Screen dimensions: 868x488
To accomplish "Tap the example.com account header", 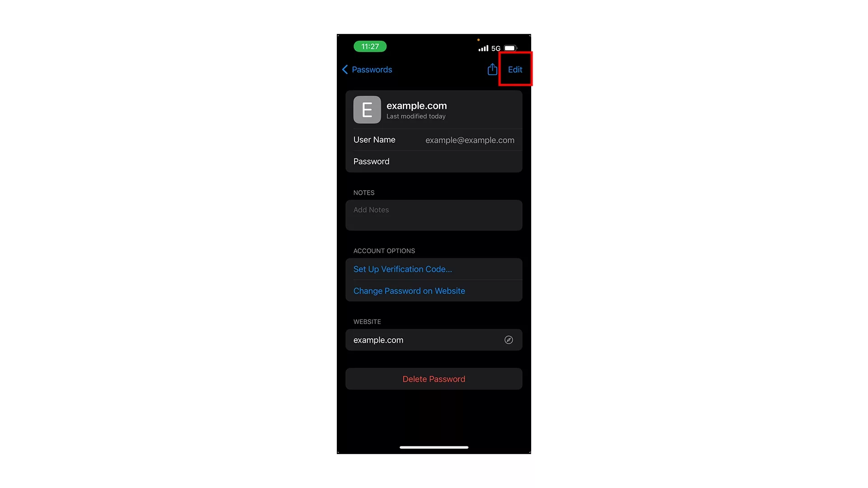I will coord(434,110).
